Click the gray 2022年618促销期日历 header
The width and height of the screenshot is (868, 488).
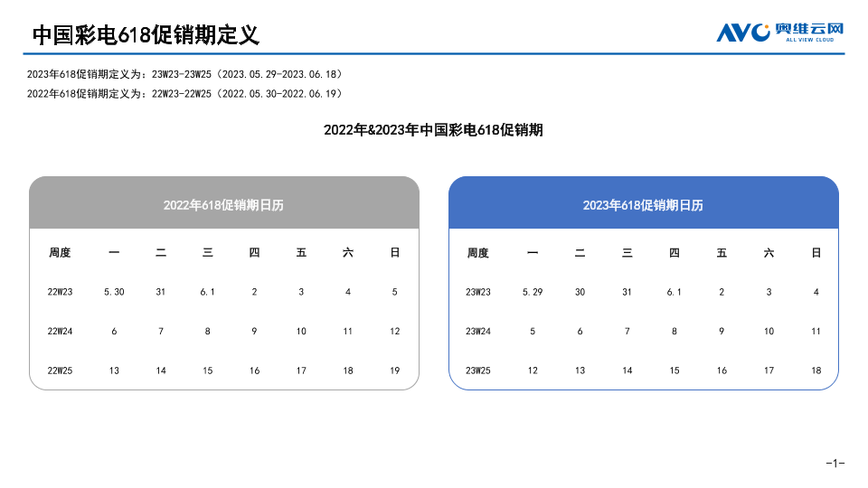tap(223, 205)
